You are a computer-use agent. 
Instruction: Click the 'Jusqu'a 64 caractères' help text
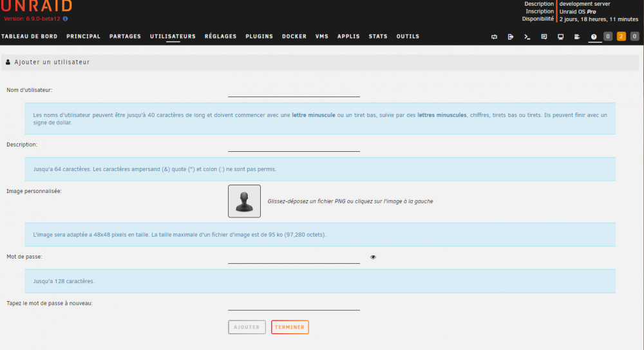click(155, 169)
